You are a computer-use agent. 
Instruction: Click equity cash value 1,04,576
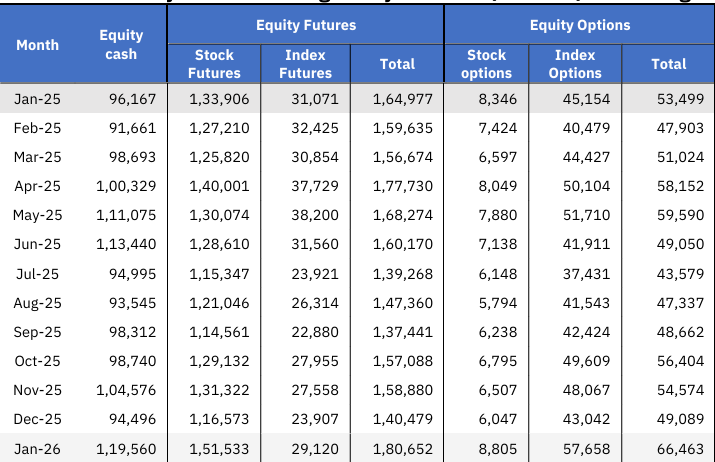click(126, 390)
